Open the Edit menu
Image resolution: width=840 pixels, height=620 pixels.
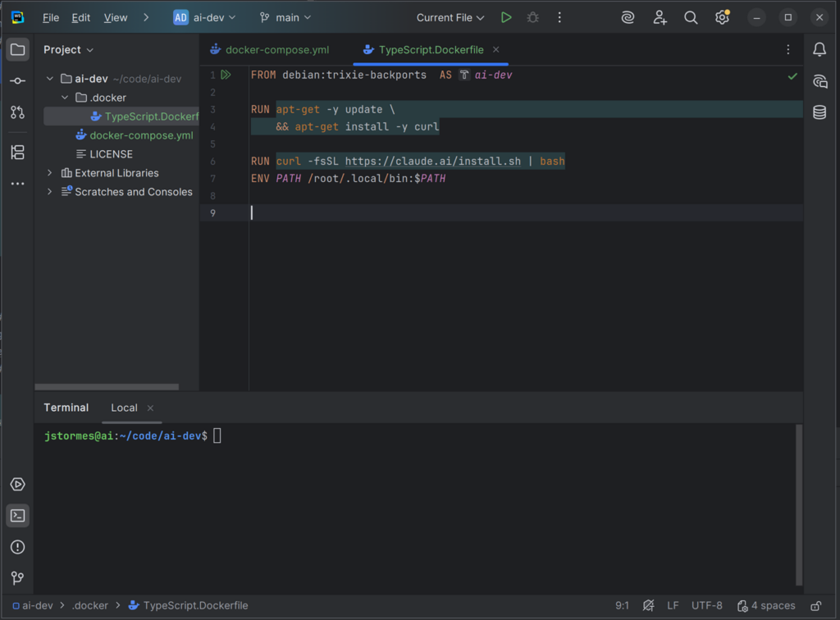[80, 17]
